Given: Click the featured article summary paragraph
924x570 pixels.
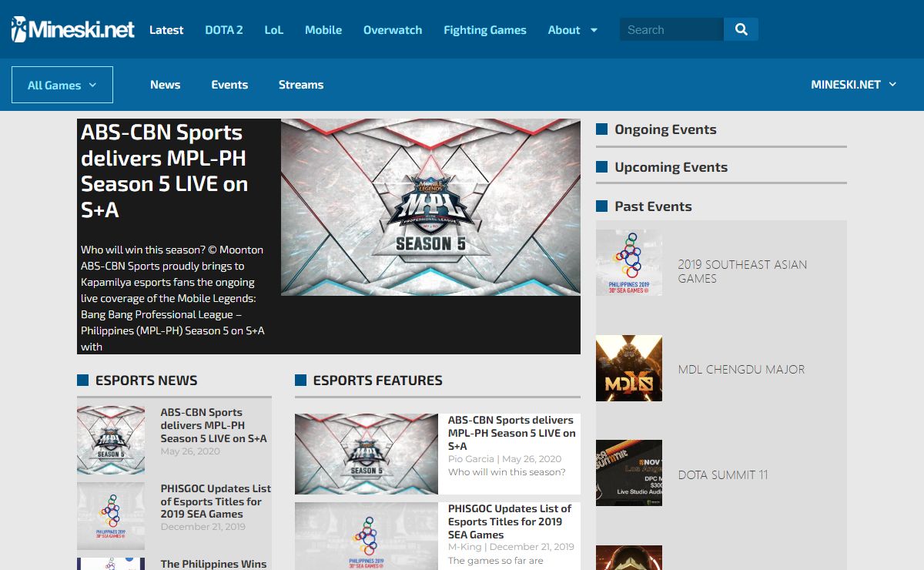Looking at the screenshot, I should pos(172,298).
